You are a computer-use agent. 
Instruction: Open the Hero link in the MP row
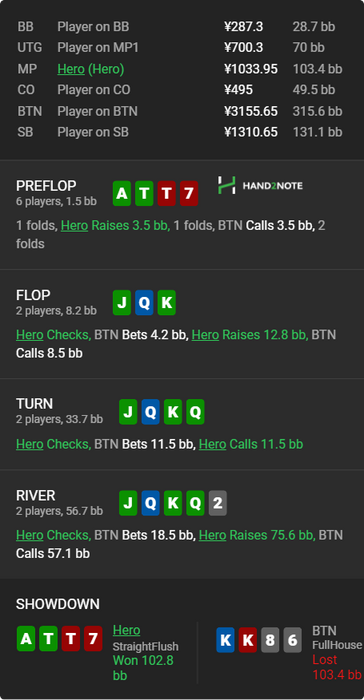click(71, 69)
